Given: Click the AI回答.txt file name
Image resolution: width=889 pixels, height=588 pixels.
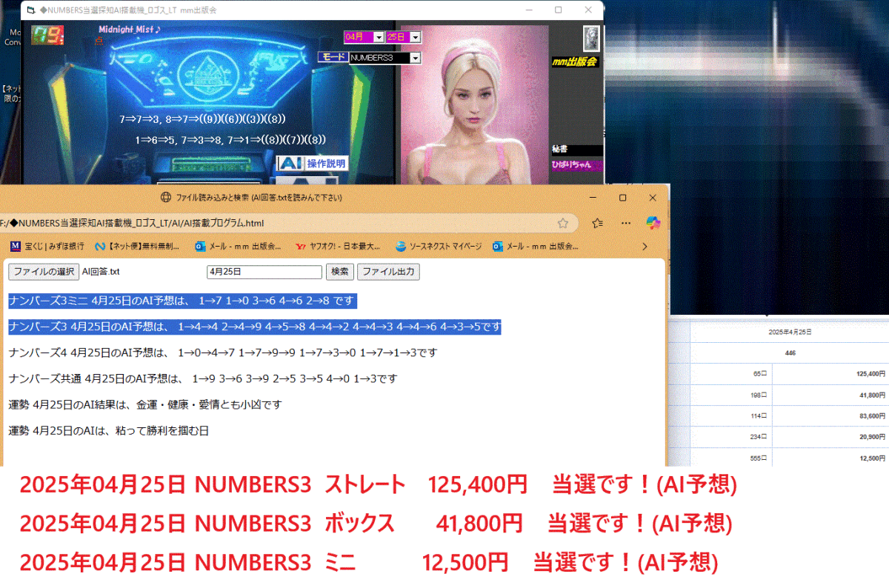Looking at the screenshot, I should [101, 272].
